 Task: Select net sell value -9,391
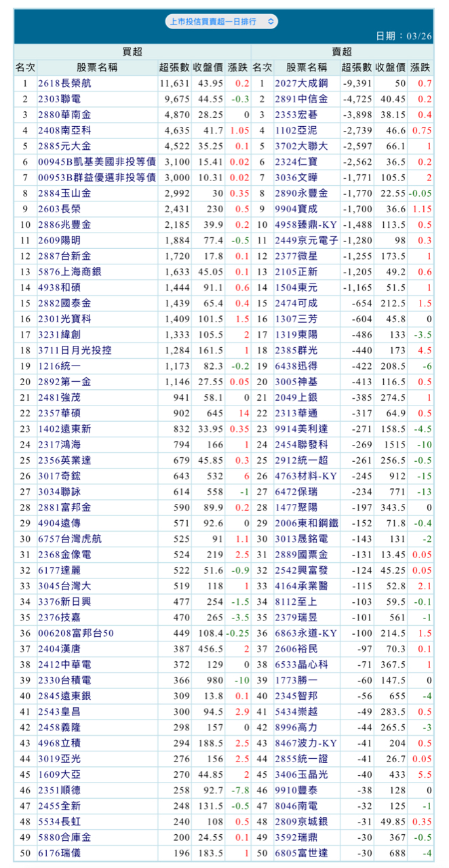(357, 83)
